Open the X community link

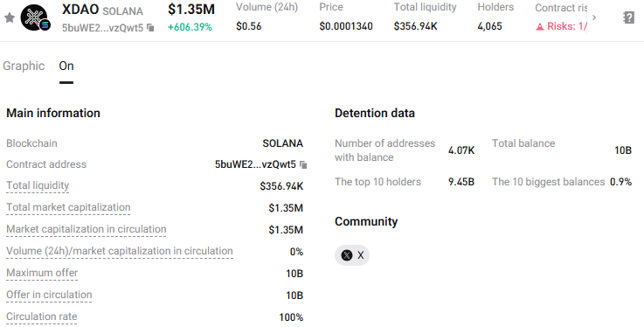point(352,255)
